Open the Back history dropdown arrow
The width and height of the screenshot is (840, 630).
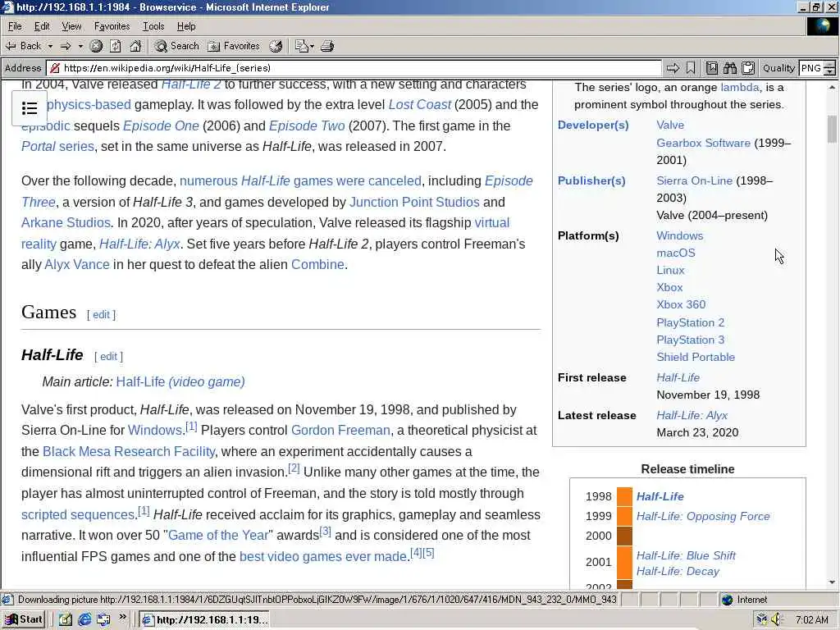[50, 46]
